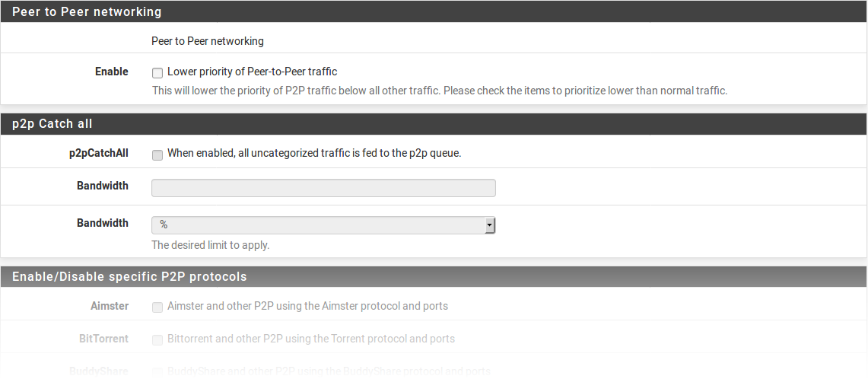
Task: Click the bold Aimster field label
Action: [109, 306]
